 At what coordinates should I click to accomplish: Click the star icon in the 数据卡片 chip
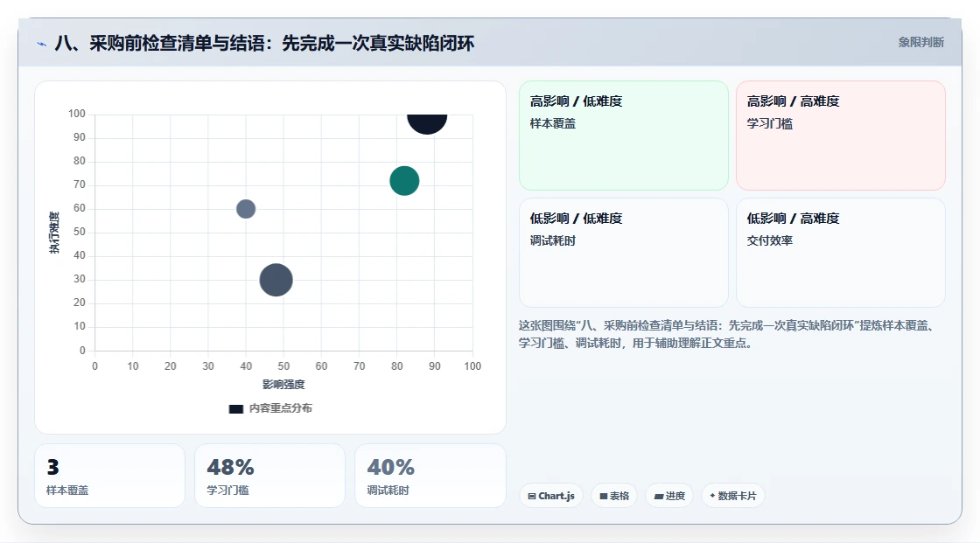[x=712, y=496]
